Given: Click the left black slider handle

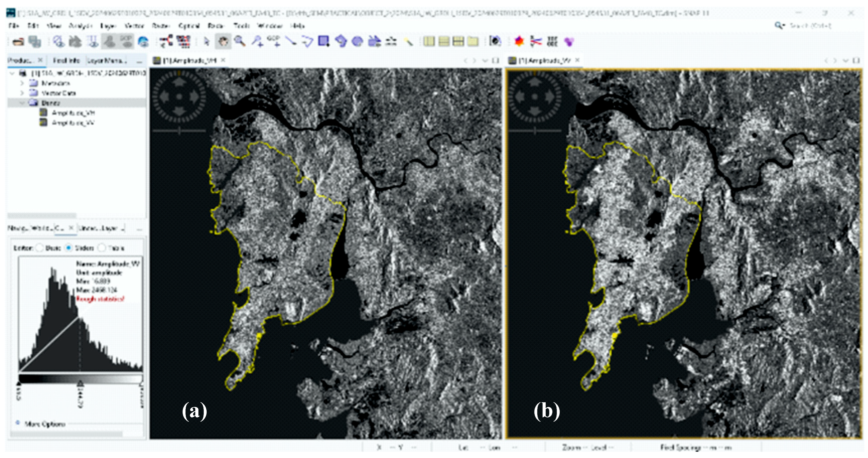Looking at the screenshot, I should pos(19,383).
